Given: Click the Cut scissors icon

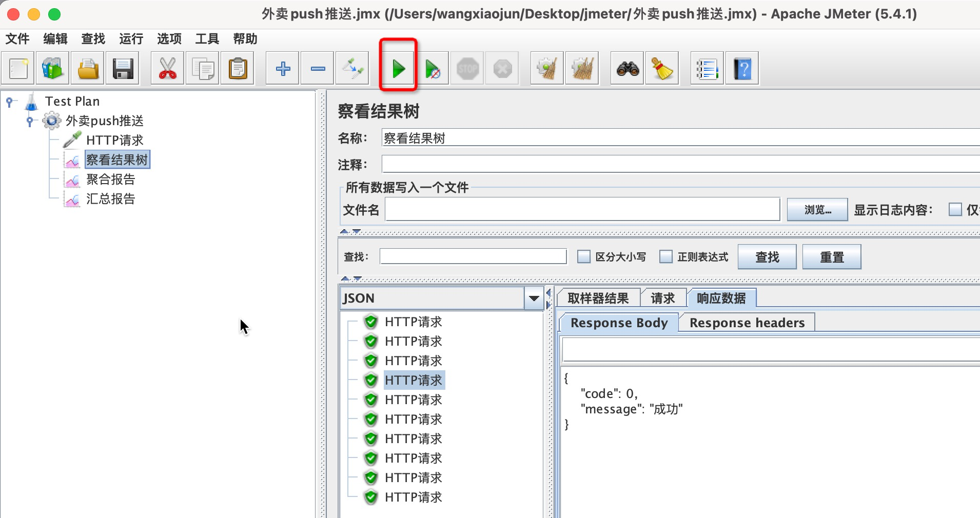Looking at the screenshot, I should pos(168,68).
